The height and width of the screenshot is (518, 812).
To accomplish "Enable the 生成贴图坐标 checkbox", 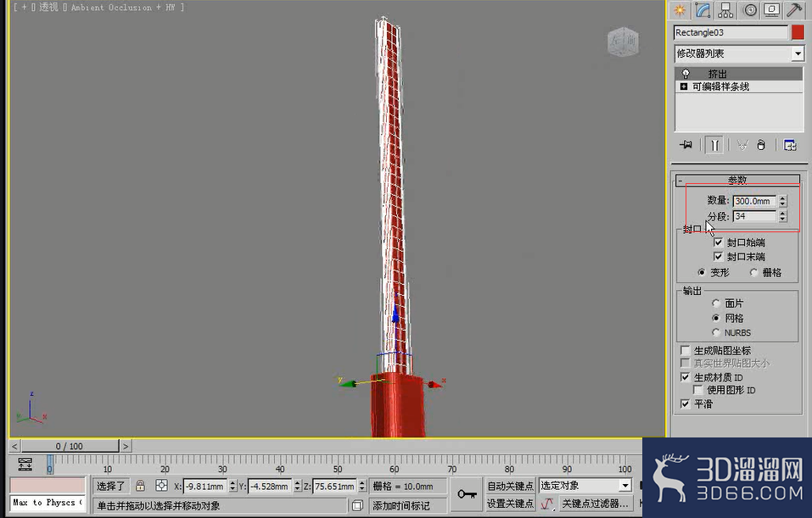I will point(685,350).
